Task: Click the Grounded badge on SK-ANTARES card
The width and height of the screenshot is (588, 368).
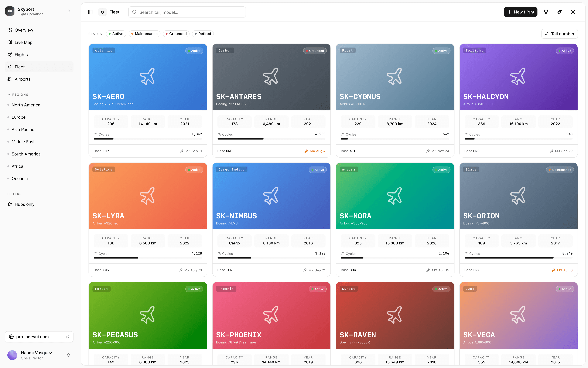Action: click(315, 51)
